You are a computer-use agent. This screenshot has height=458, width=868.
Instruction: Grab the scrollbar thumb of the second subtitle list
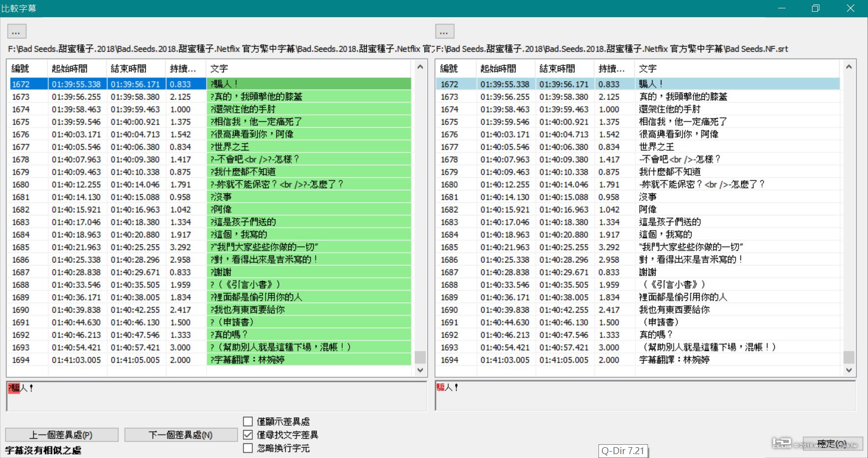(x=848, y=357)
